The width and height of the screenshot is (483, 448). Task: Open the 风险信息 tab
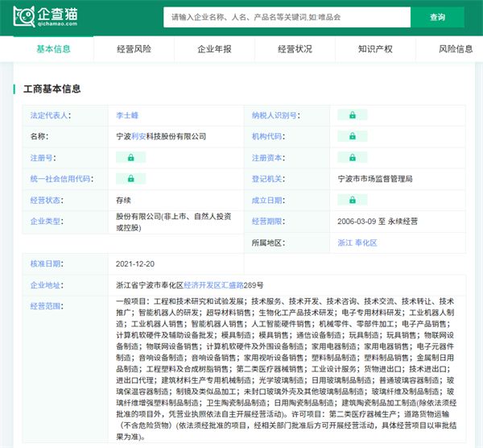tap(456, 49)
